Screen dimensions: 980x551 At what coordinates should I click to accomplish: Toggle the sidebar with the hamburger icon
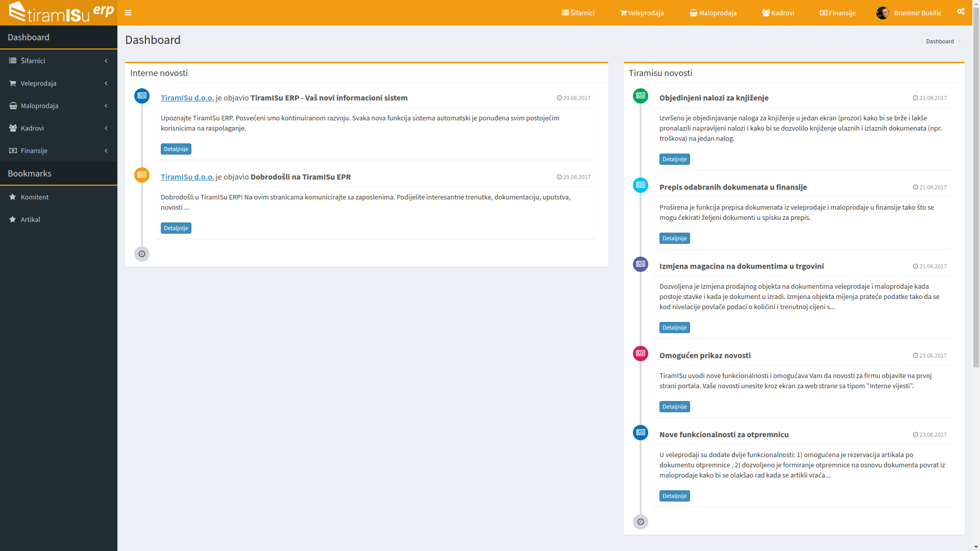coord(128,13)
